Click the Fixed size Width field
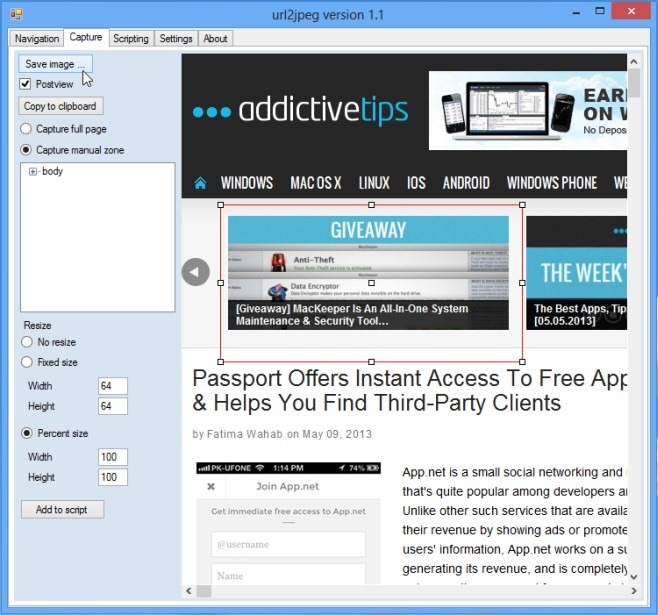 click(x=112, y=386)
